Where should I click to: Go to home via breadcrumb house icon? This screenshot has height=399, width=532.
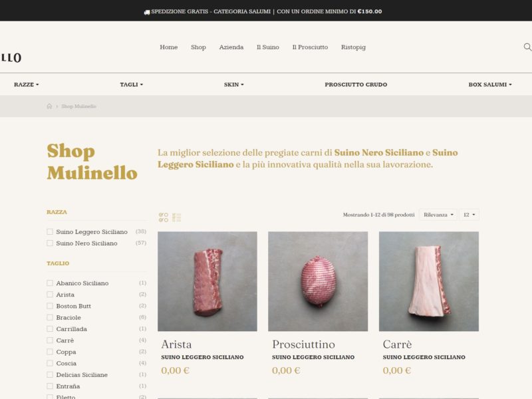49,106
